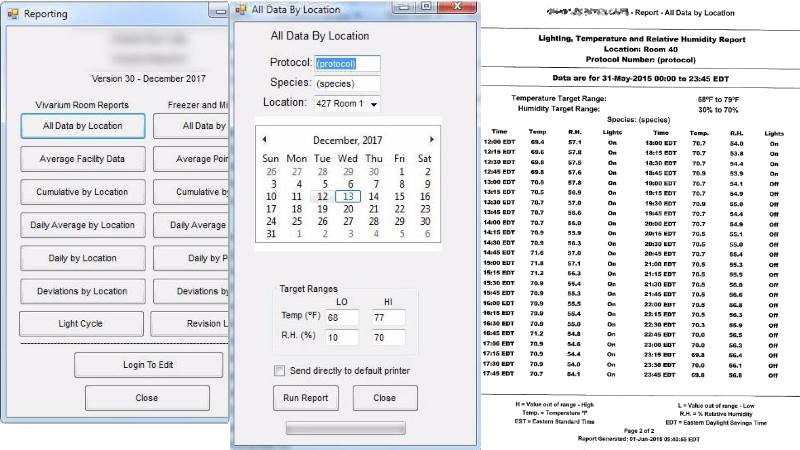Select December 20 in the calendar

coord(348,209)
